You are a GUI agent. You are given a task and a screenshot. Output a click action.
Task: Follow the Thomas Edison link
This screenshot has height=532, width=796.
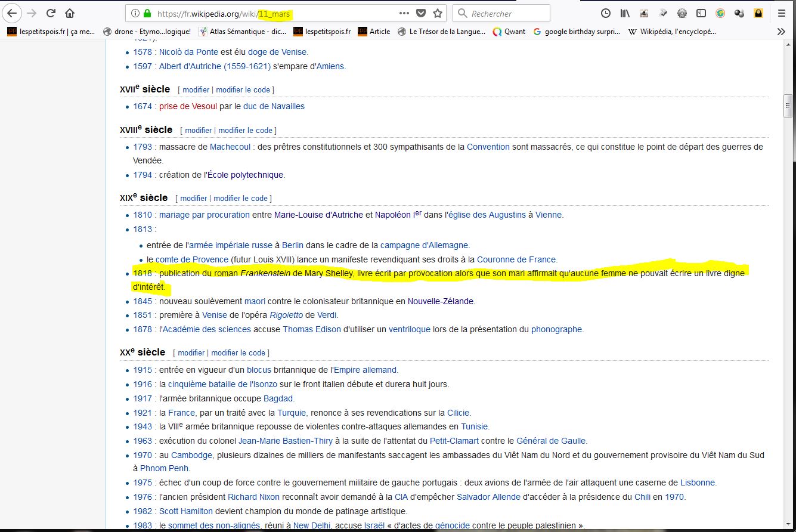point(312,329)
